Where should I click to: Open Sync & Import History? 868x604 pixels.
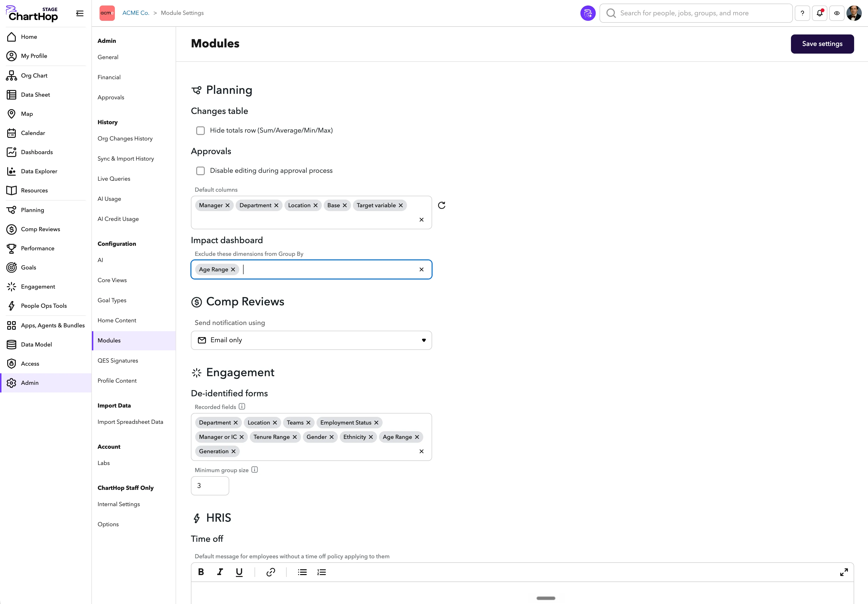click(x=126, y=159)
